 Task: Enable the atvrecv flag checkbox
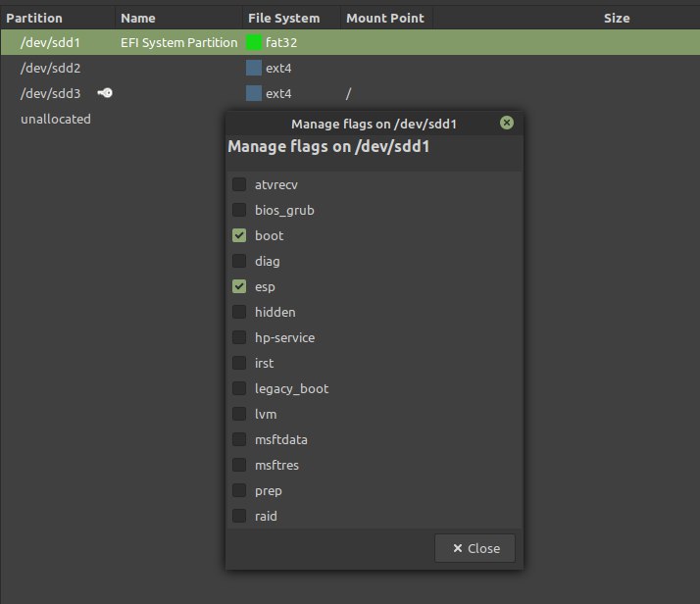pyautogui.click(x=239, y=184)
